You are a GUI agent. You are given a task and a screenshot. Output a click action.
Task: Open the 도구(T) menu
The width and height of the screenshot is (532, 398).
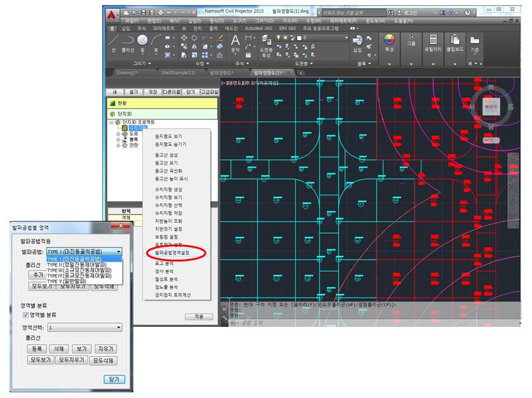(239, 21)
